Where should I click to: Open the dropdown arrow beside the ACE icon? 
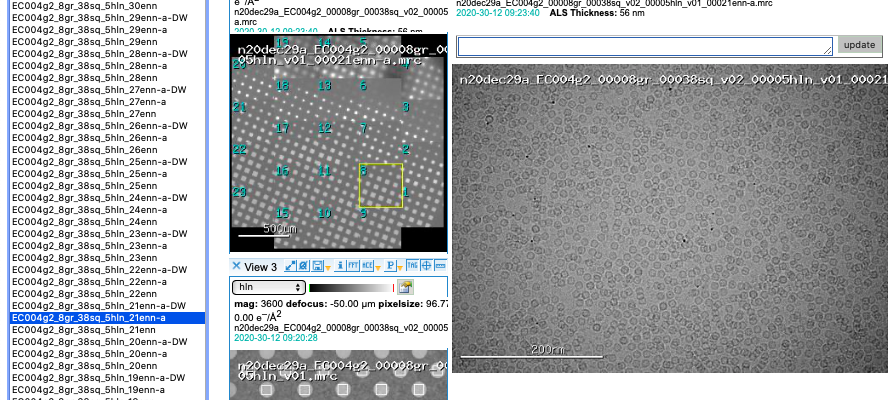378,268
